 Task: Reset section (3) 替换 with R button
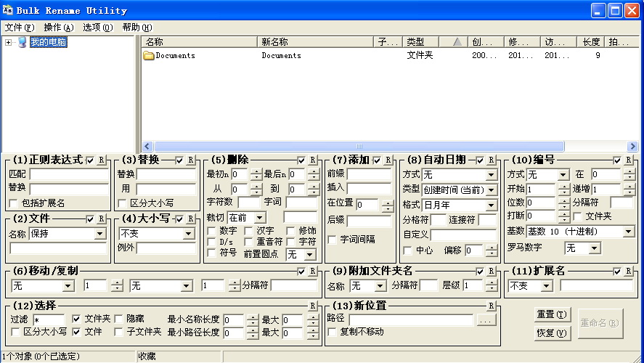[x=190, y=160]
